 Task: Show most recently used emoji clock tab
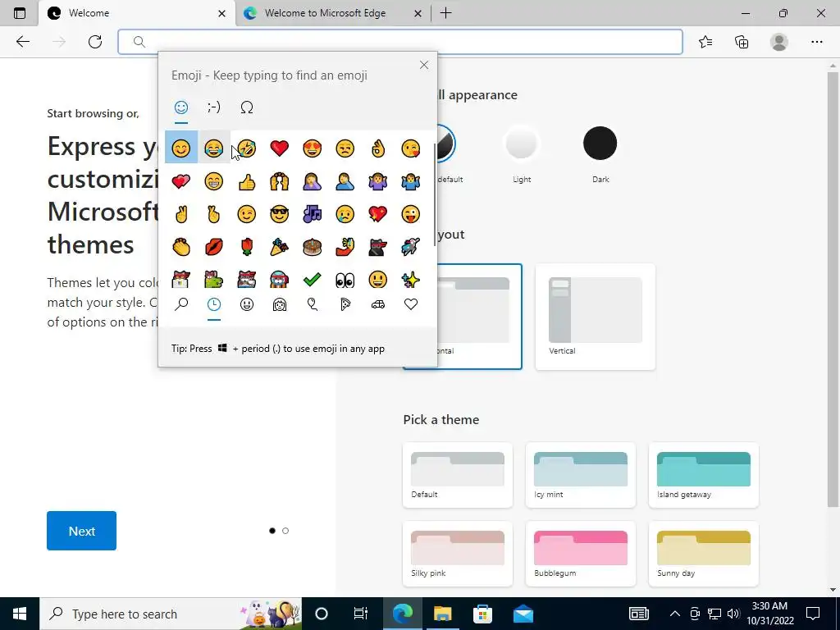[x=214, y=305]
